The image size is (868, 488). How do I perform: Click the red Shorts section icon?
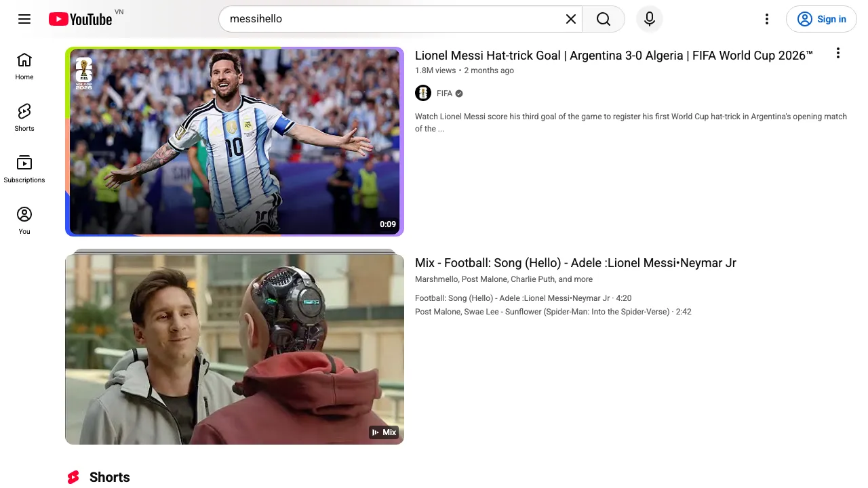(x=73, y=477)
